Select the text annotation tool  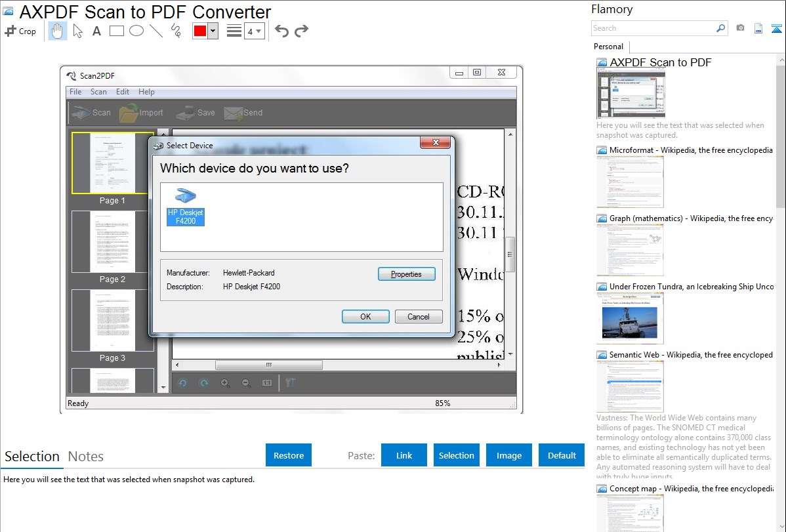(x=96, y=31)
